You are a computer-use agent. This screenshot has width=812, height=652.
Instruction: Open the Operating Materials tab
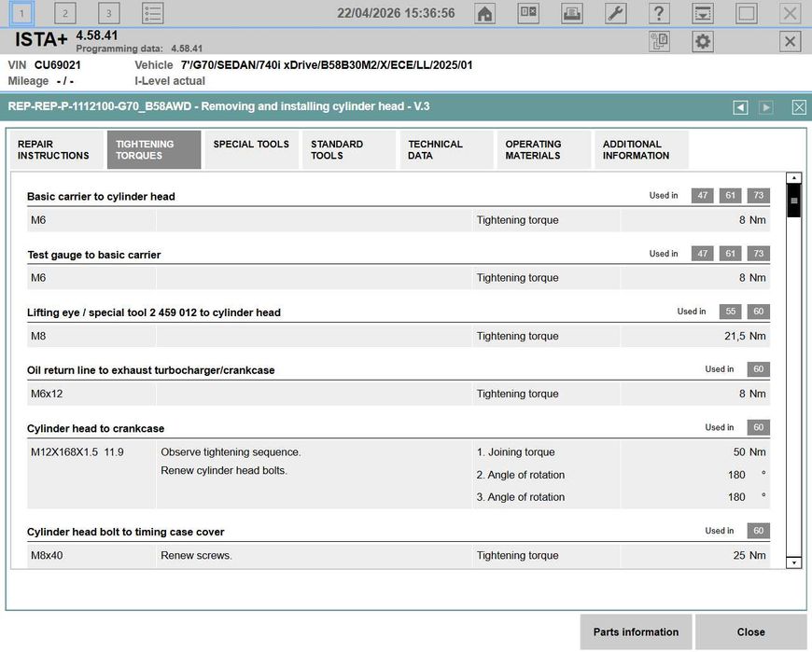tap(543, 149)
